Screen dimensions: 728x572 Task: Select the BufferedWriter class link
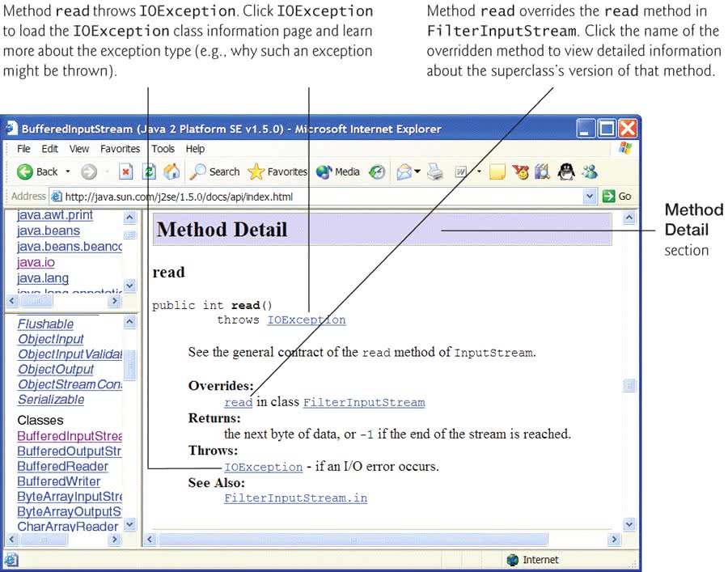(x=59, y=481)
